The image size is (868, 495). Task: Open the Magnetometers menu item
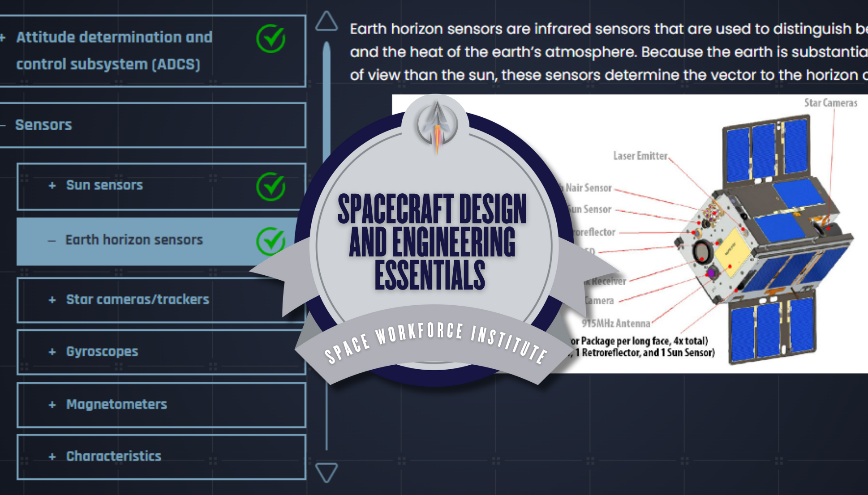pos(116,405)
